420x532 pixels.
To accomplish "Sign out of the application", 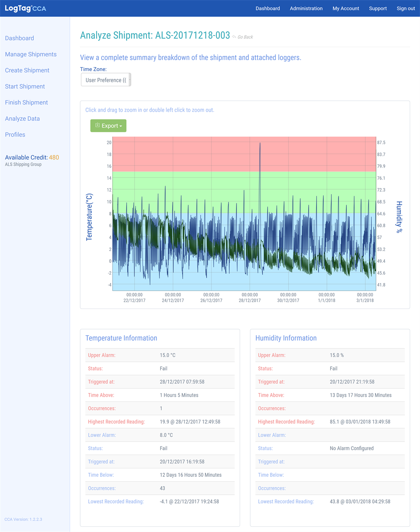I will (x=406, y=8).
